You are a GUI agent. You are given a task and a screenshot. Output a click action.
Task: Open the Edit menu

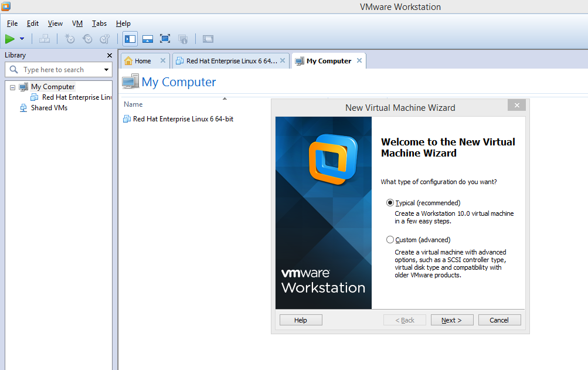33,23
